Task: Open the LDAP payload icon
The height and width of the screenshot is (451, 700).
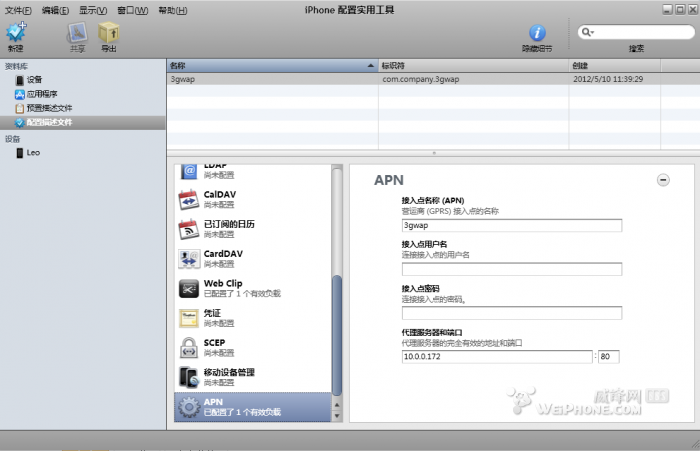Action: pos(189,171)
